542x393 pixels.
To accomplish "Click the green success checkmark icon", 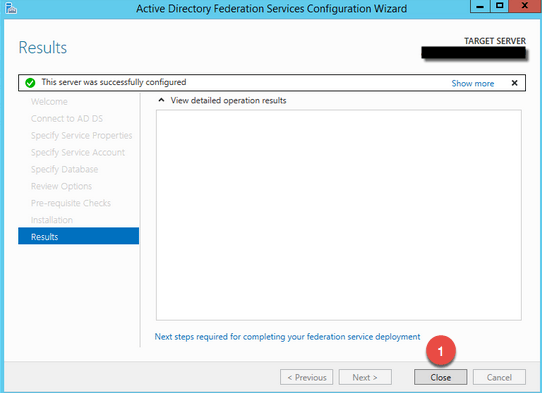I will [x=30, y=83].
